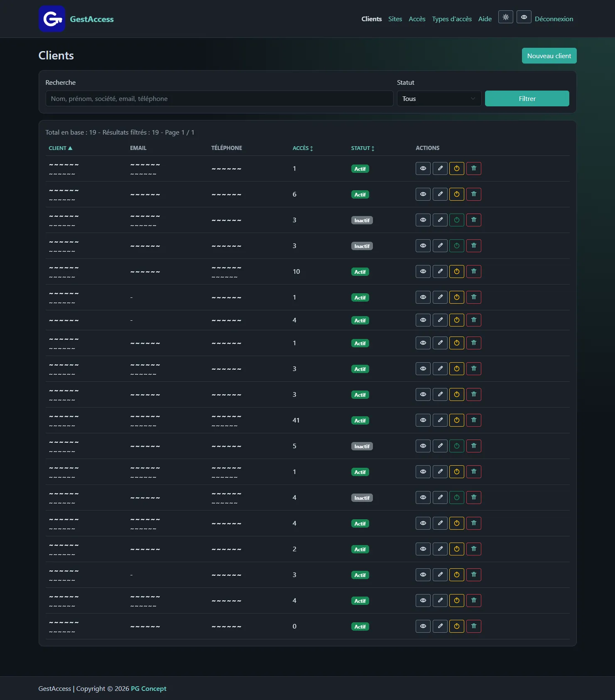Viewport: 615px width, 700px height.
Task: Deactivate the client with 2 accès
Action: point(457,549)
